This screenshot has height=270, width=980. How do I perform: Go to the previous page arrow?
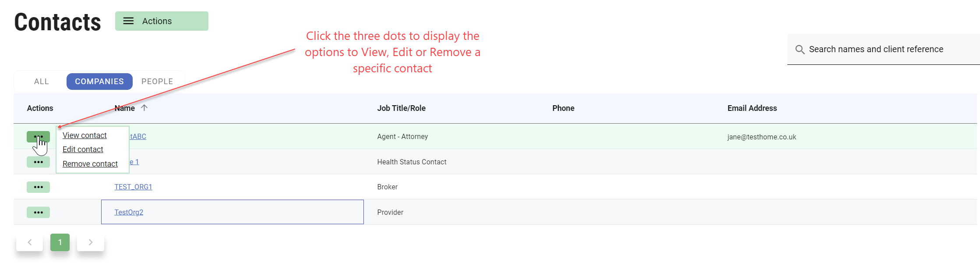click(x=30, y=242)
